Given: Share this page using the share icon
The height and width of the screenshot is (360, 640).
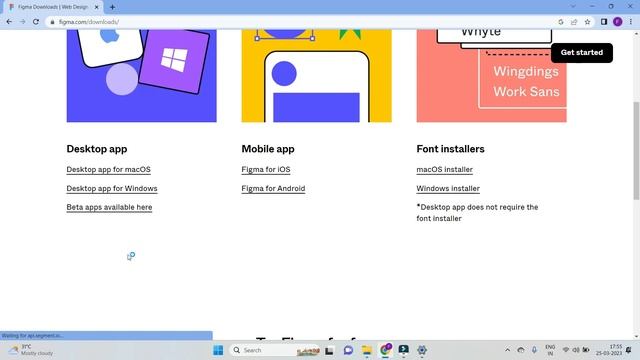Looking at the screenshot, I should [x=574, y=22].
